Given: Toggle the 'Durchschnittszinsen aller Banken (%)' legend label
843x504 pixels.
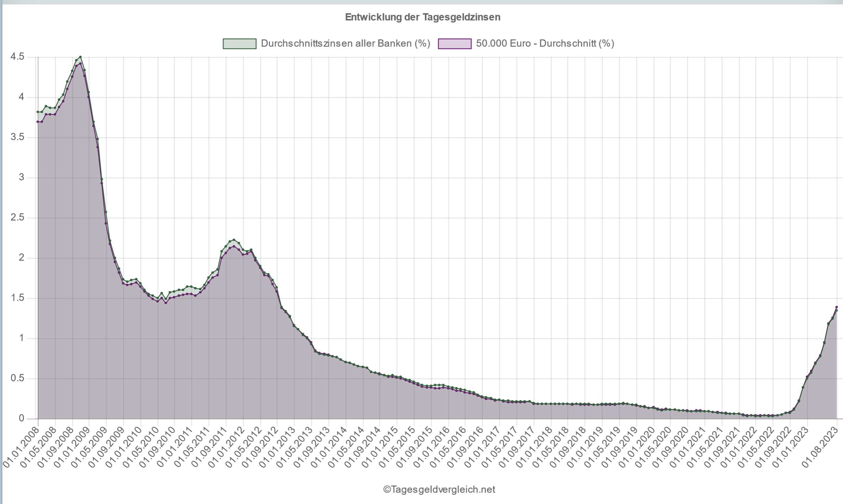Looking at the screenshot, I should click(x=345, y=43).
